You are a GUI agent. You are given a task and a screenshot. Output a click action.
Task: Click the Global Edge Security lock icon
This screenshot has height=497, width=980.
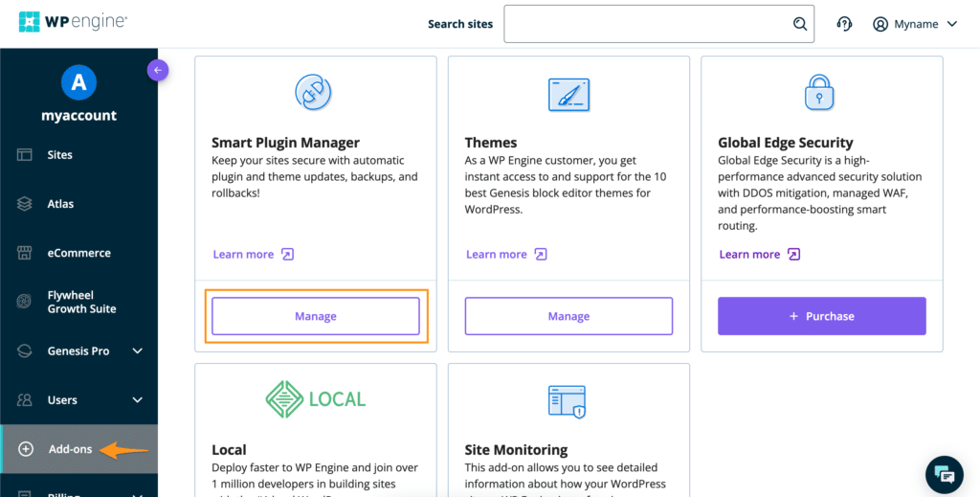821,93
